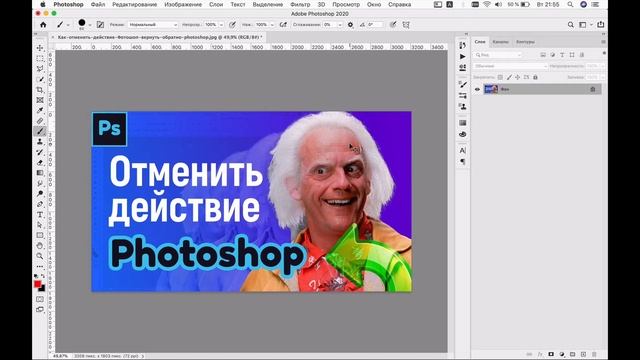
Task: Expand the Сглаживание smoothing arrow
Action: point(340,25)
